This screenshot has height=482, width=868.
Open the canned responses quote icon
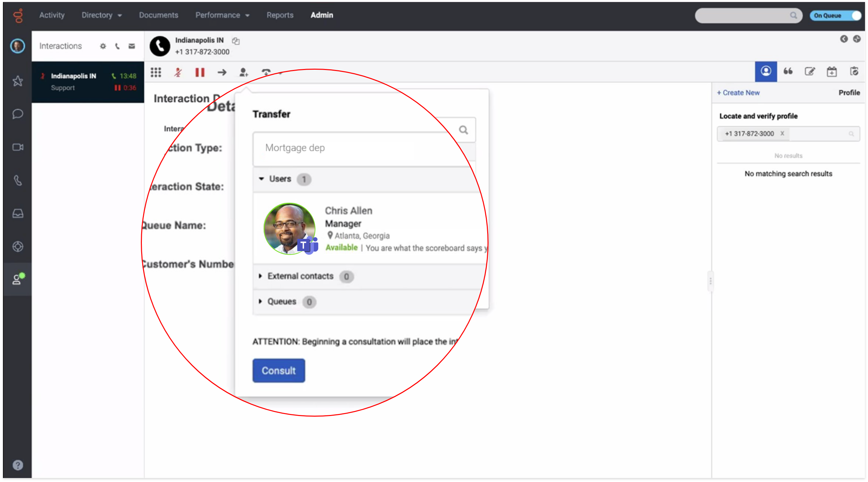[788, 72]
